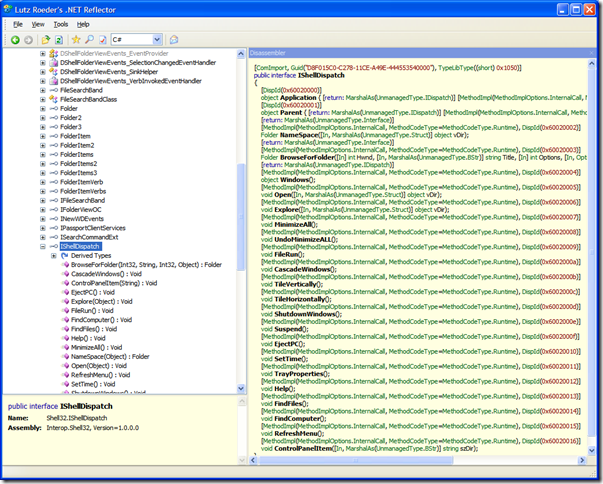Click the FindComputer method icon
Viewport: 603px width, 484px height.
[x=66, y=320]
